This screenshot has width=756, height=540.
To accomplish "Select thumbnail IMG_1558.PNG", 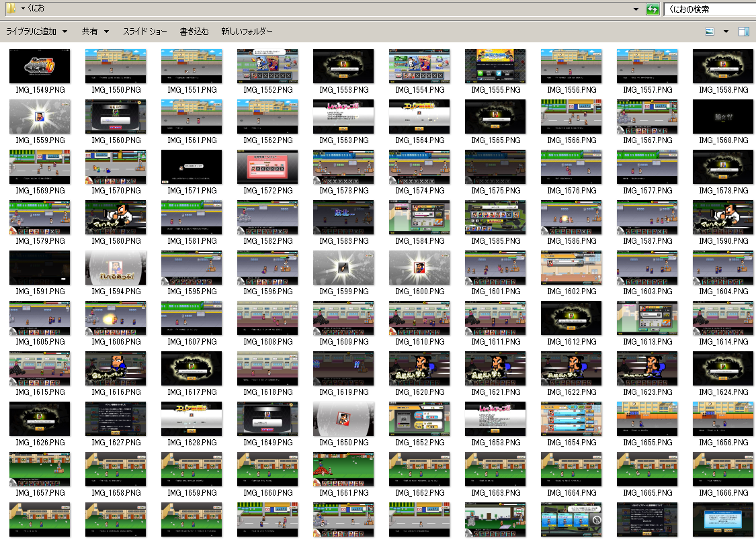I will pyautogui.click(x=722, y=66).
